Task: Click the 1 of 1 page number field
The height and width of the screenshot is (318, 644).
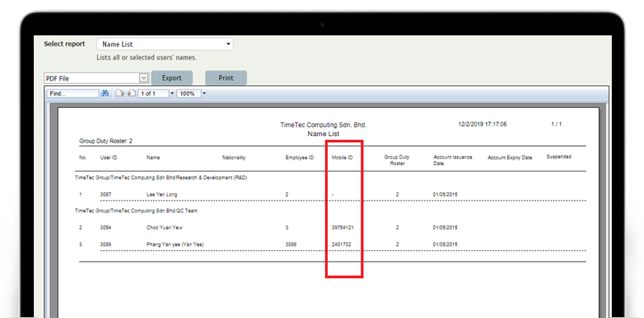Action: click(153, 93)
